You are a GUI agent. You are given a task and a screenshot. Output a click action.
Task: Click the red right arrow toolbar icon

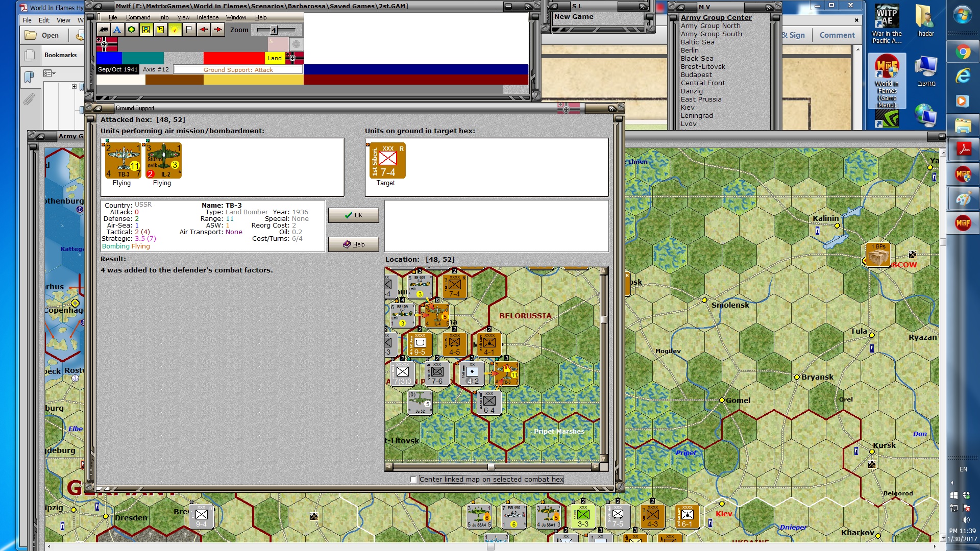218,30
